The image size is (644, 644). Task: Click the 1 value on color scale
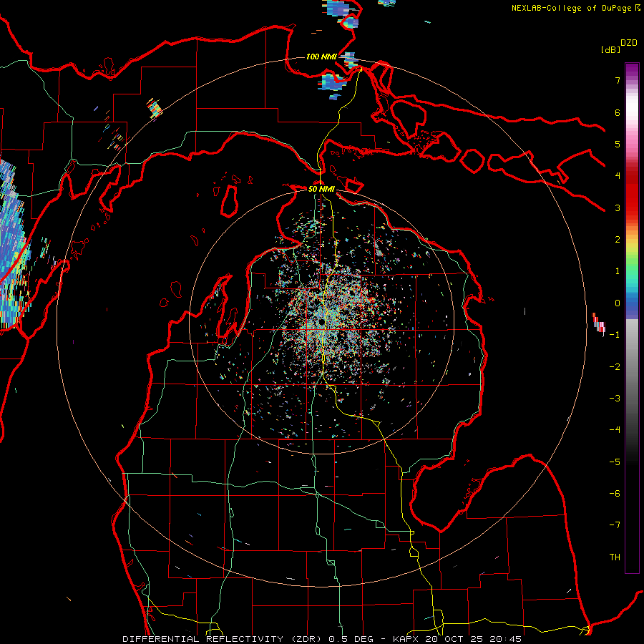618,271
